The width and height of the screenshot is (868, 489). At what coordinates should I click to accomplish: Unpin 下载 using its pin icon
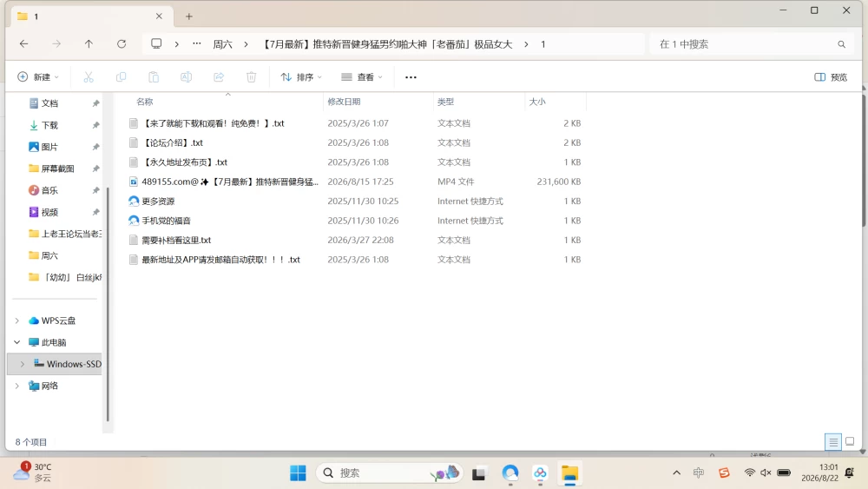pyautogui.click(x=95, y=125)
